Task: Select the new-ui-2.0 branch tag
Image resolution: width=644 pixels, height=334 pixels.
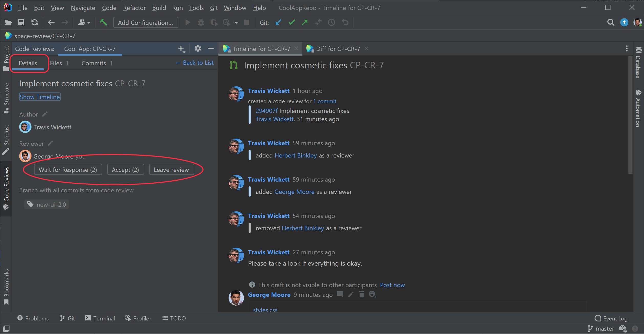Action: coord(46,204)
